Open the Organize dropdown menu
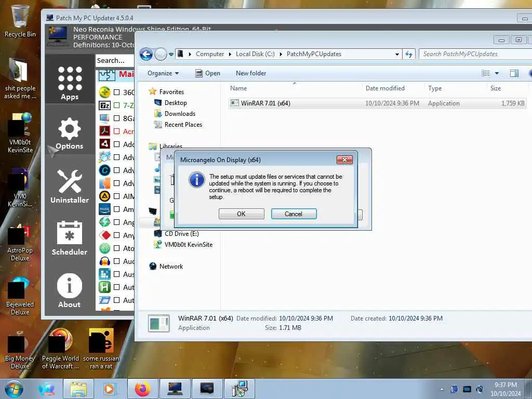The image size is (532, 399). coord(163,73)
